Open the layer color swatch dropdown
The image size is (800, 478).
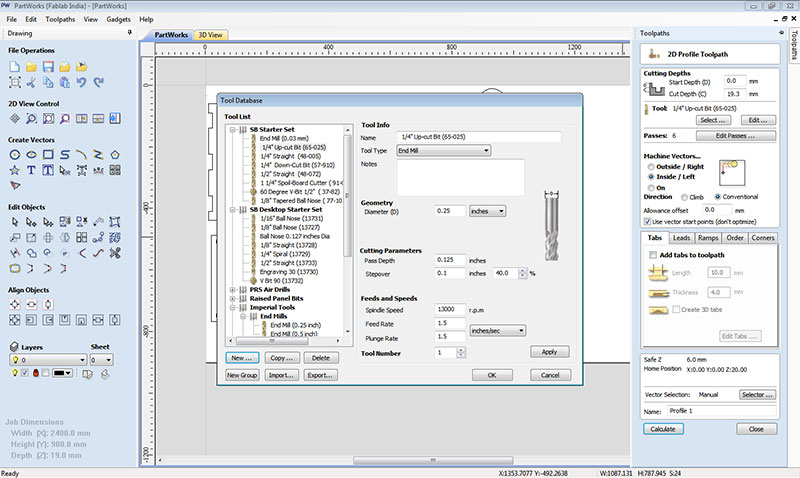[x=62, y=373]
